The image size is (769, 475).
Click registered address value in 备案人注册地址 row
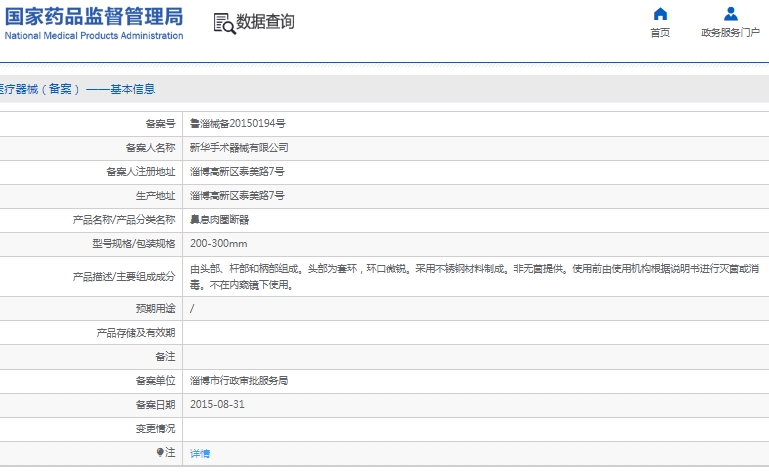(237, 172)
